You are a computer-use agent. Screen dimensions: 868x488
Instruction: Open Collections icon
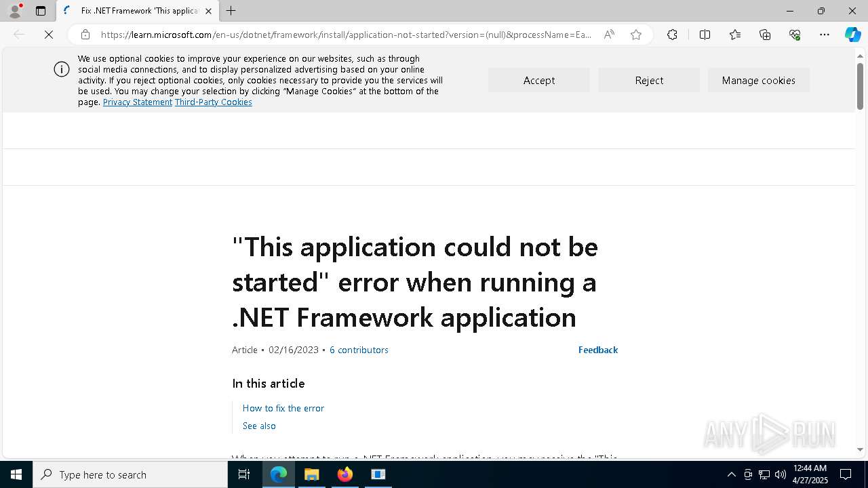click(x=765, y=35)
